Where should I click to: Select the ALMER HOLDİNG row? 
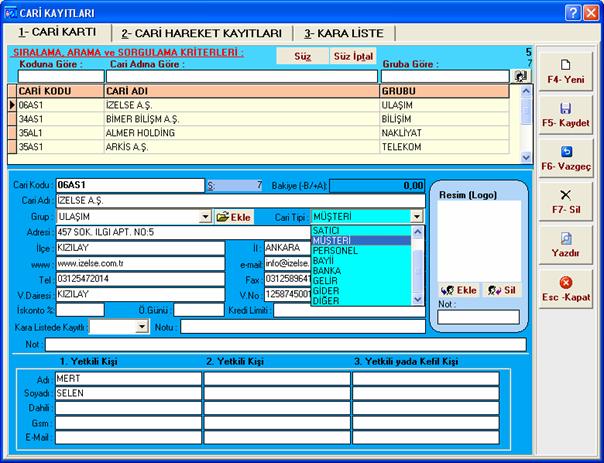[x=258, y=133]
